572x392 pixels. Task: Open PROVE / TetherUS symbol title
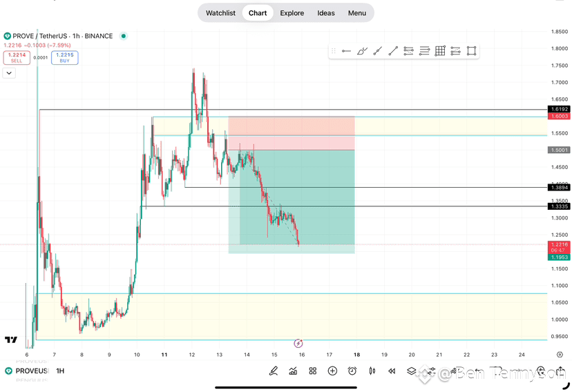point(62,36)
